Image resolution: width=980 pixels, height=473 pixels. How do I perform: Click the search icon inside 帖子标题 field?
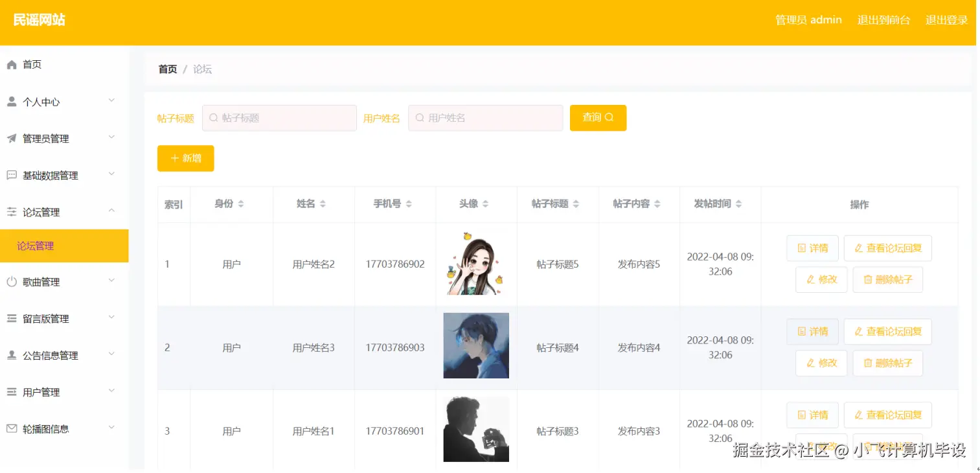point(213,118)
